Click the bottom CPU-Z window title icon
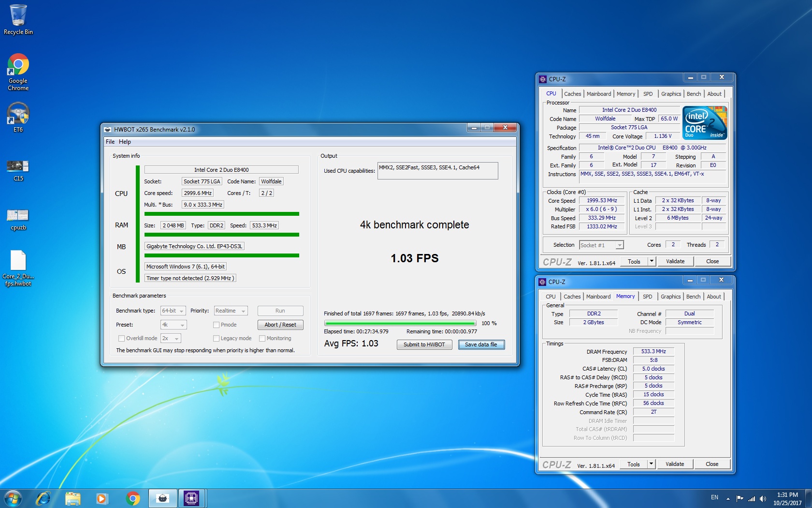This screenshot has width=812, height=508. (542, 282)
